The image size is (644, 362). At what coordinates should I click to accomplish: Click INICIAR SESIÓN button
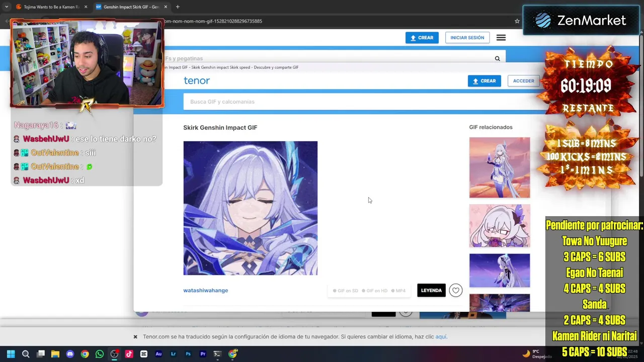[x=467, y=38]
